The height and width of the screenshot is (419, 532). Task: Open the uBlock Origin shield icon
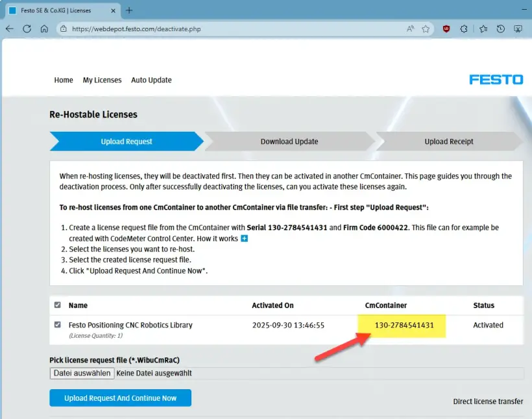coord(446,29)
